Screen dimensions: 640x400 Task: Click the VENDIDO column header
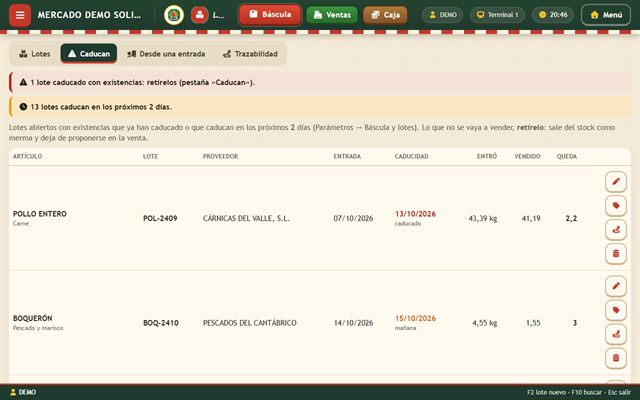click(x=527, y=156)
